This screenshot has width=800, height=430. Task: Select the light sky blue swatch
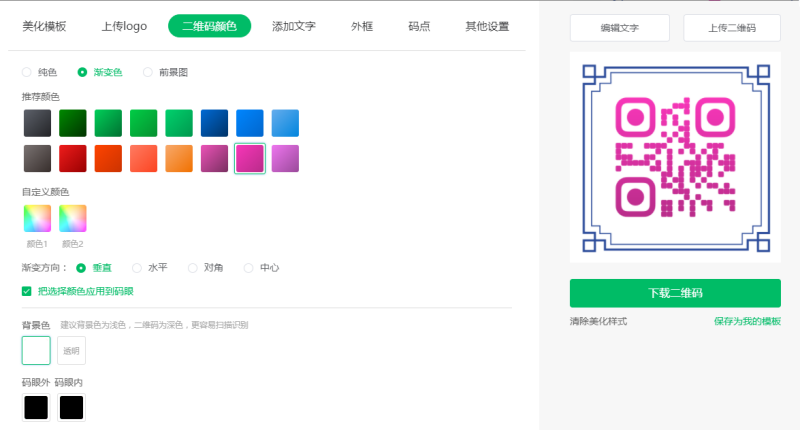point(285,123)
